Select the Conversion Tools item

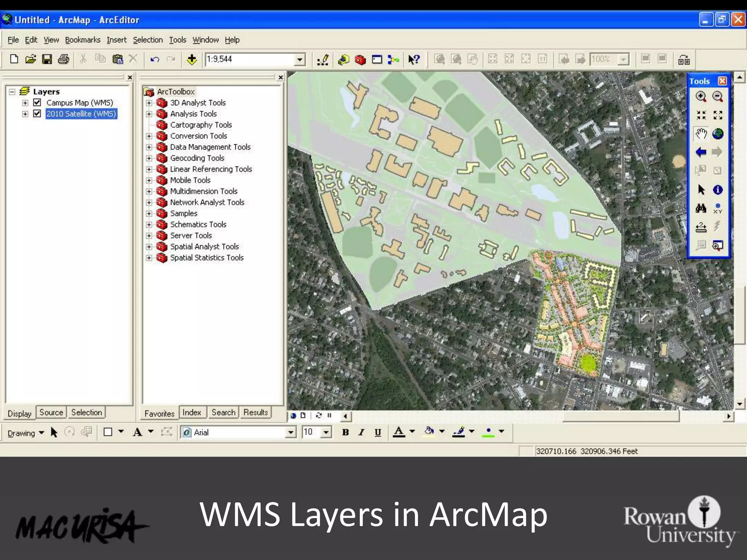(x=198, y=136)
